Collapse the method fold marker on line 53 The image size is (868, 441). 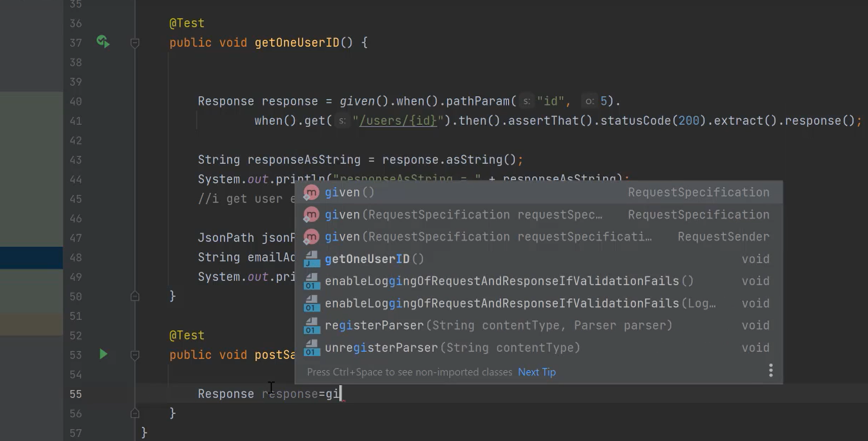pos(135,355)
